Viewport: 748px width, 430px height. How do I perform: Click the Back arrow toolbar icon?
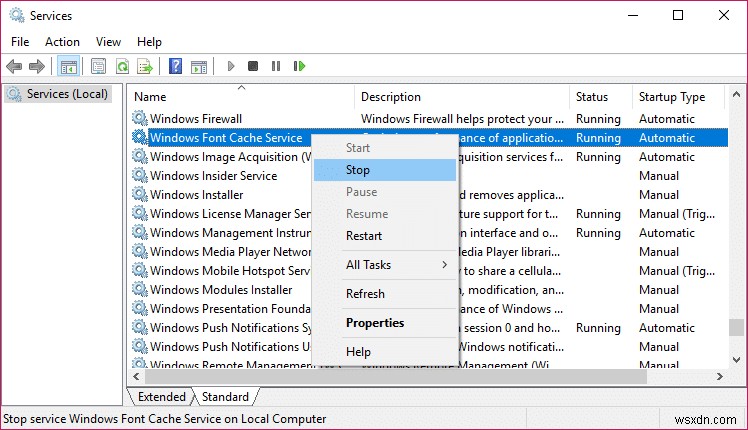(x=14, y=66)
